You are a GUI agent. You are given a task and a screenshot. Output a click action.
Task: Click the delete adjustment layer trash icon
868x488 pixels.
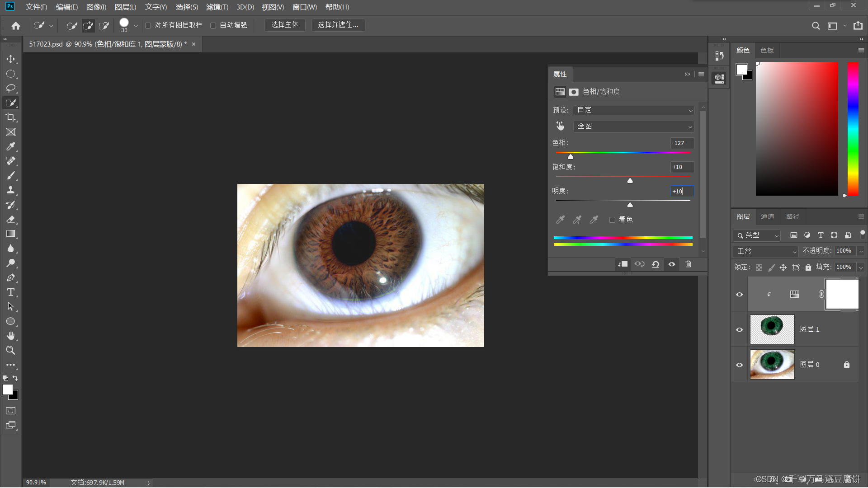[688, 264]
